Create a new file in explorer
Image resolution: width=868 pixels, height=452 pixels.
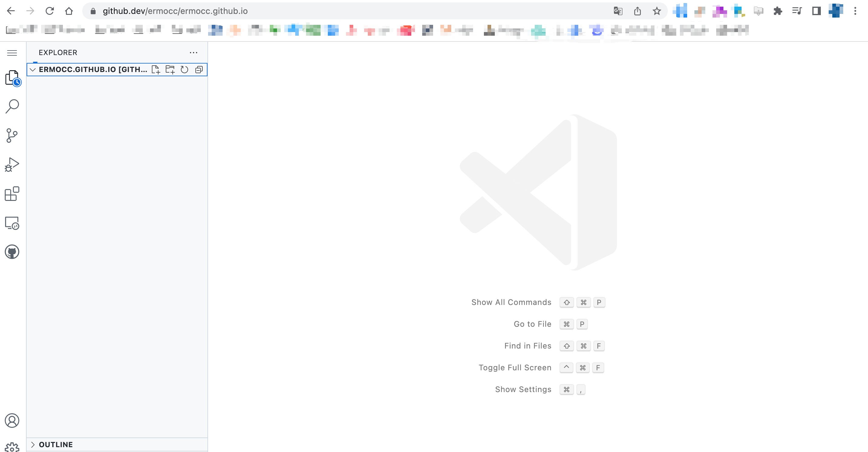pos(156,70)
